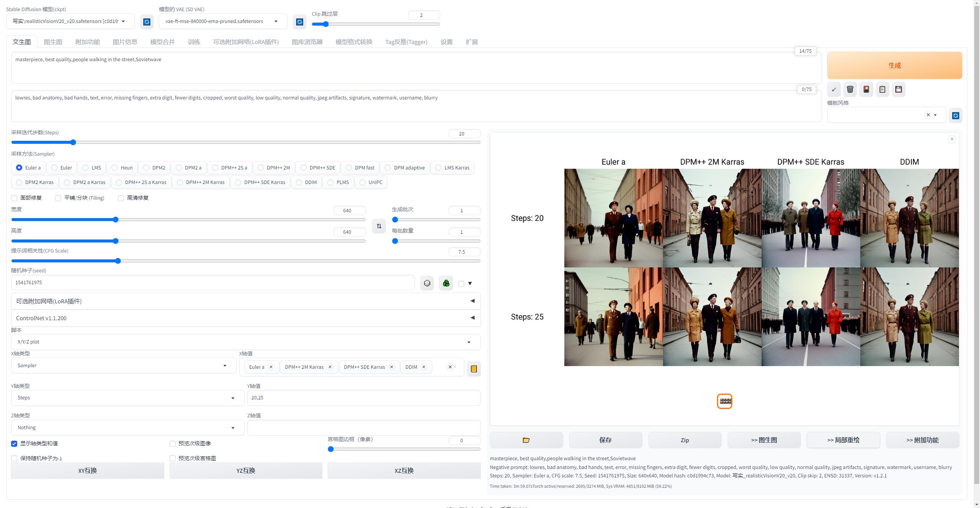Toggle the 面部修复 checkbox
Image resolution: width=980 pixels, height=508 pixels.
click(x=14, y=198)
